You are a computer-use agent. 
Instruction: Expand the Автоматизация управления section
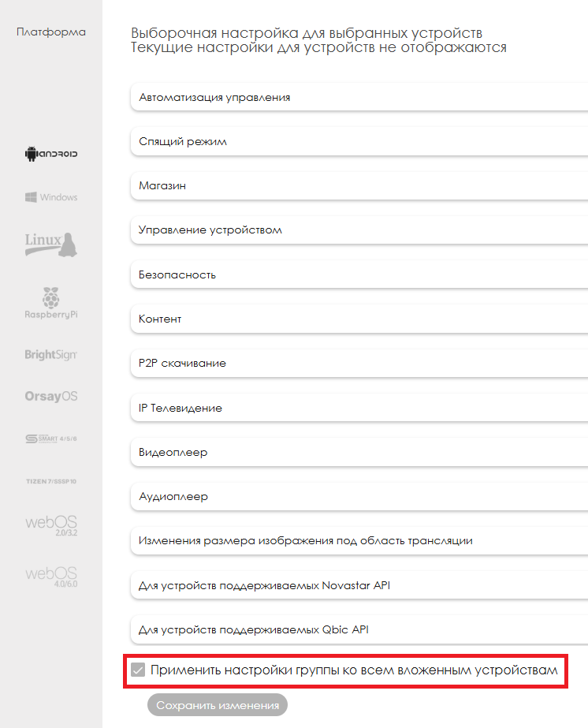359,98
